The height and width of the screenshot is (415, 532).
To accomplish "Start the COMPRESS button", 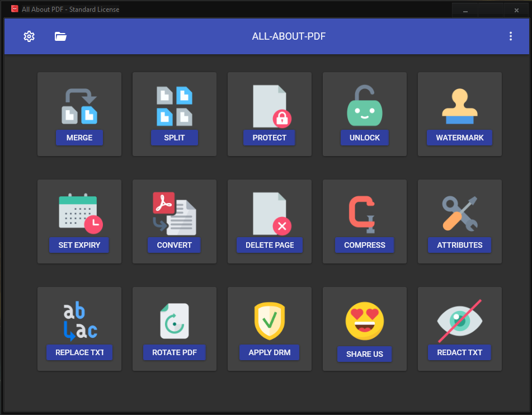I will [x=365, y=245].
